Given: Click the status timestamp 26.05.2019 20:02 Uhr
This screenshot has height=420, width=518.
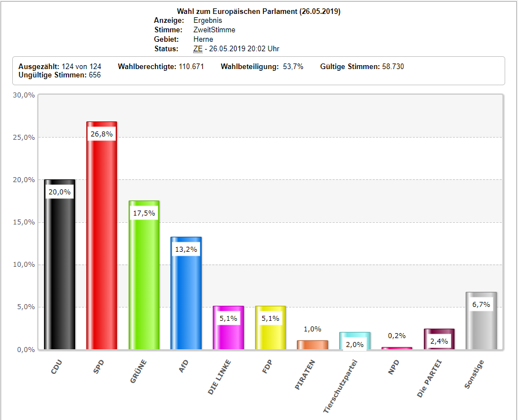Looking at the screenshot, I should click(x=244, y=49).
